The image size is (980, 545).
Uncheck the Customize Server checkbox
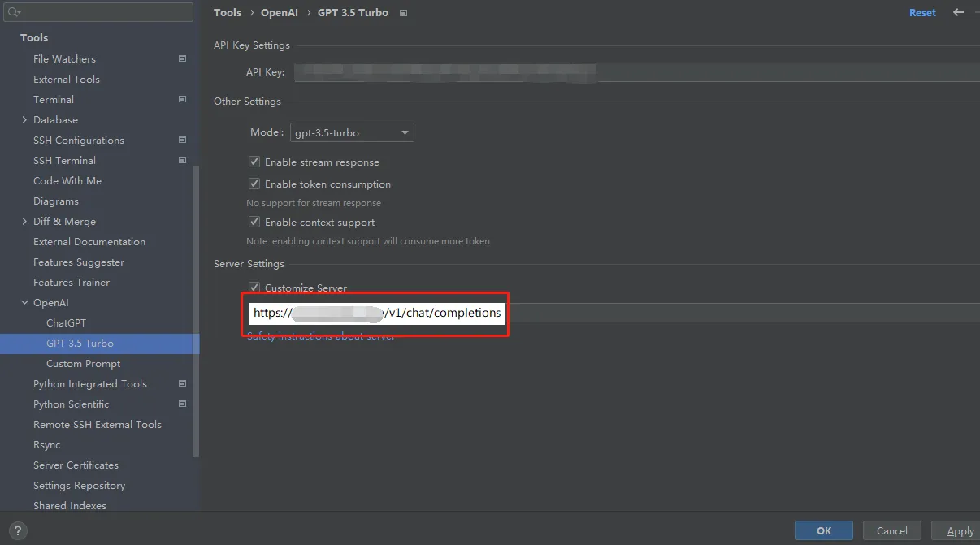coord(254,288)
